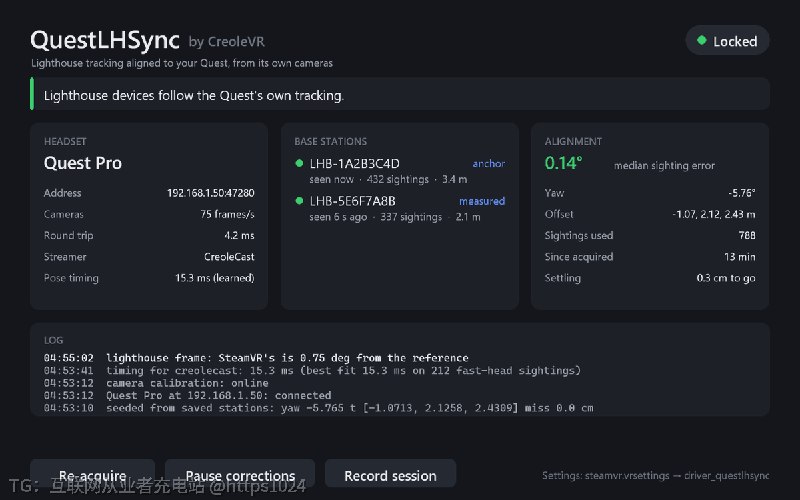Click the settings path text steamvr.vrsettings
Viewport: 800px width, 500px height.
[x=627, y=476]
